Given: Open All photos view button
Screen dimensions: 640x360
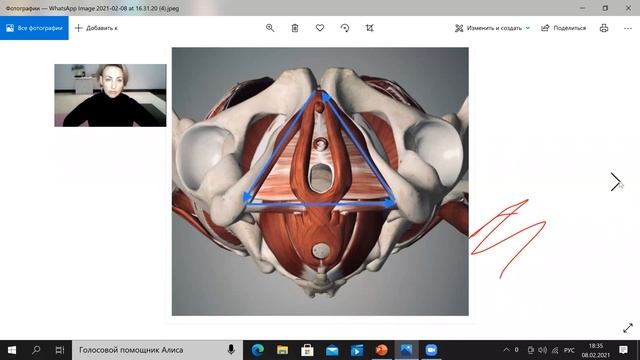Looking at the screenshot, I should click(x=34, y=28).
